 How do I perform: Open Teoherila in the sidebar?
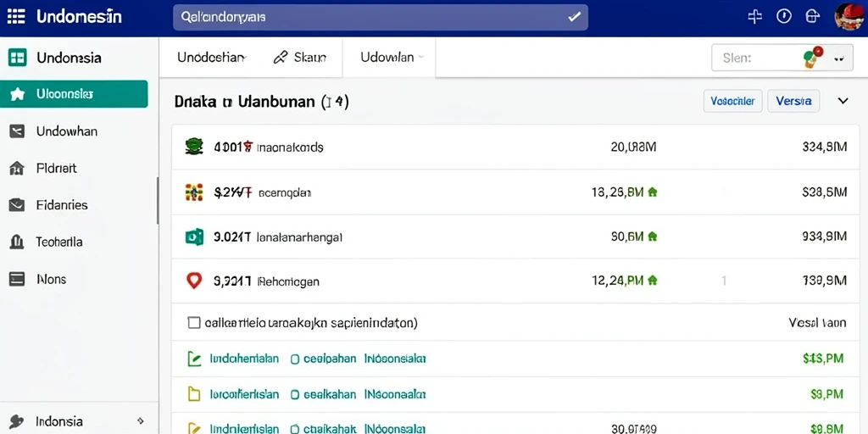point(59,242)
